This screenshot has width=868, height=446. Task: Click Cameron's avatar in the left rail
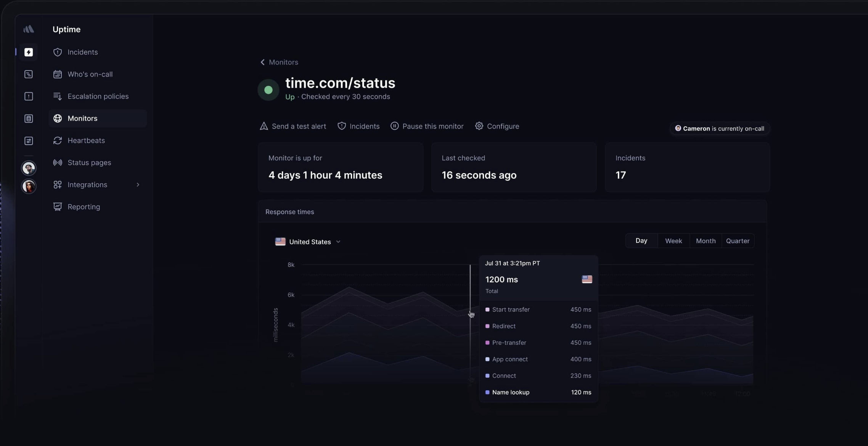29,168
